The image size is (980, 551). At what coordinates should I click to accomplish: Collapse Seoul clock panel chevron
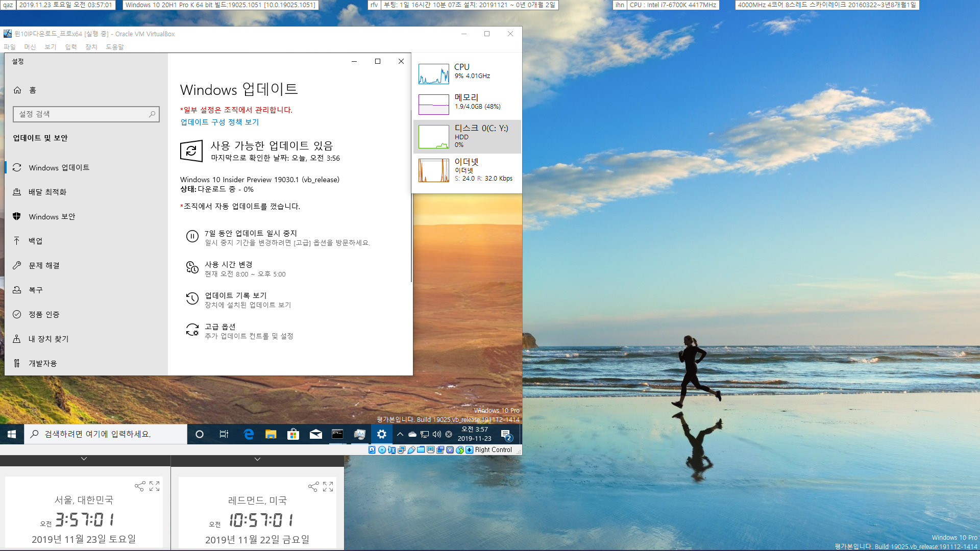84,459
